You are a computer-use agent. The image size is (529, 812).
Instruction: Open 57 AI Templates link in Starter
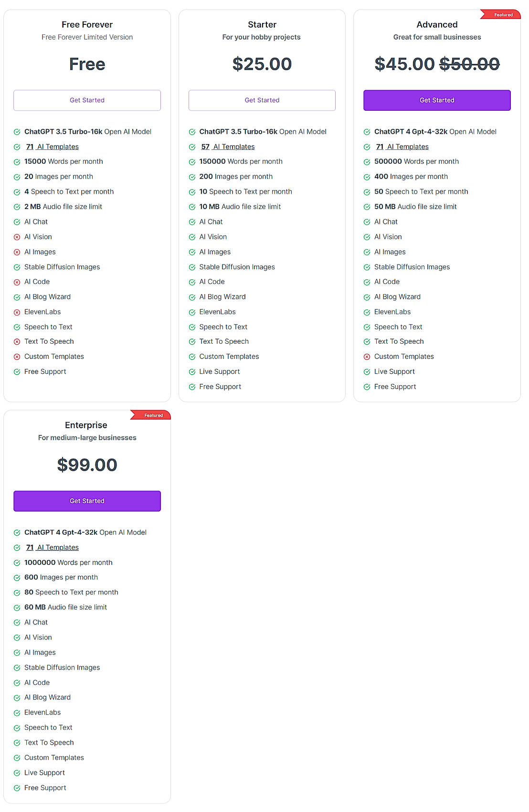(x=228, y=147)
